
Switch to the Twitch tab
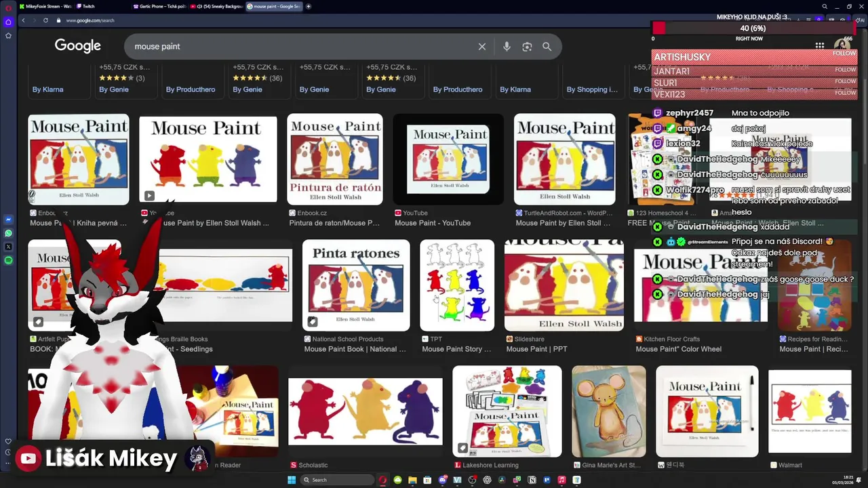tap(102, 6)
